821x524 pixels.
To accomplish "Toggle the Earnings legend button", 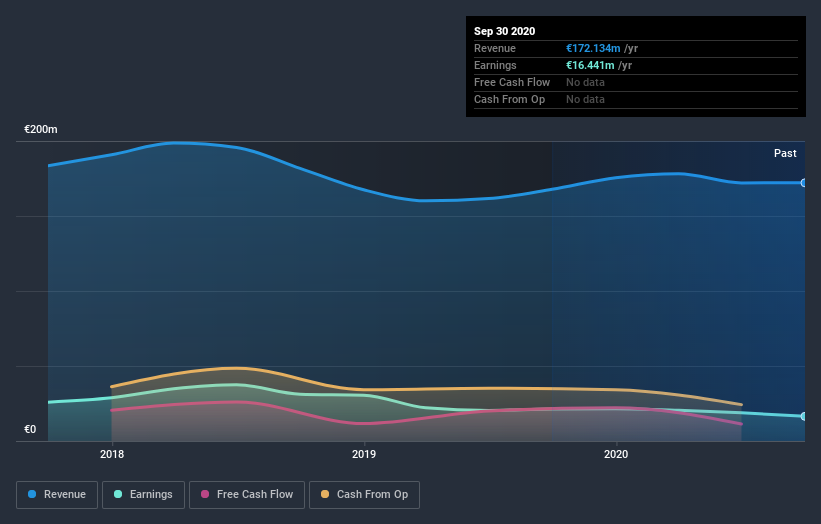I will 143,495.
